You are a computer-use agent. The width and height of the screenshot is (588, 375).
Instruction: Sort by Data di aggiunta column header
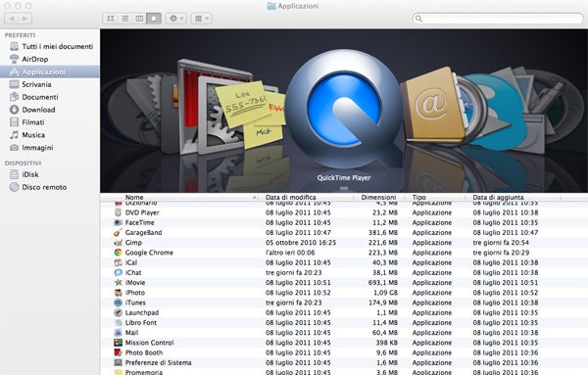498,197
